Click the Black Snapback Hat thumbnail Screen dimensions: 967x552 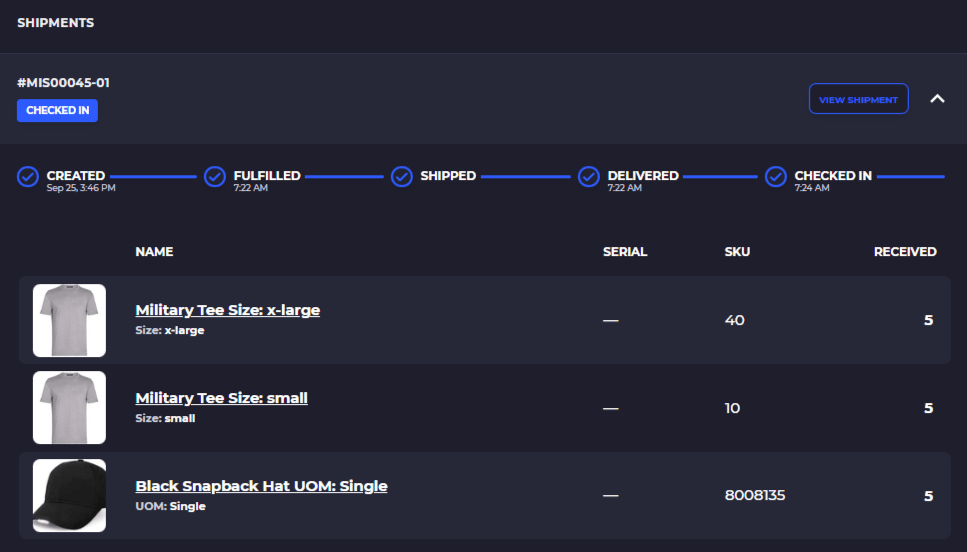69,495
